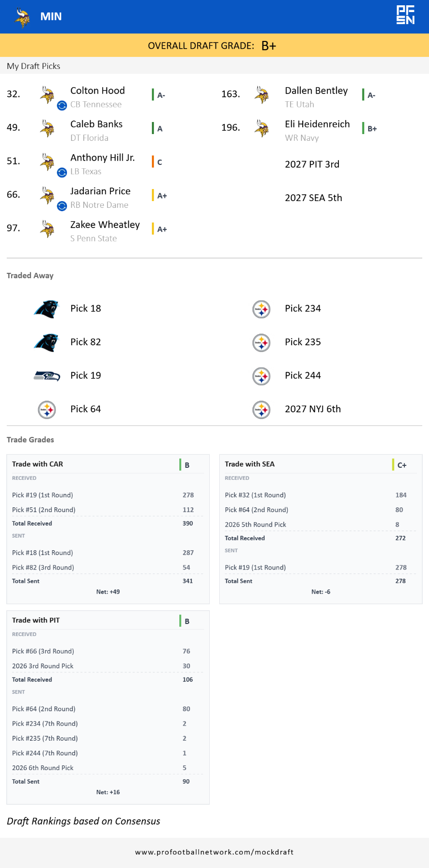
Task: Click the Panthers logo next to Pick 18
Action: click(x=46, y=309)
